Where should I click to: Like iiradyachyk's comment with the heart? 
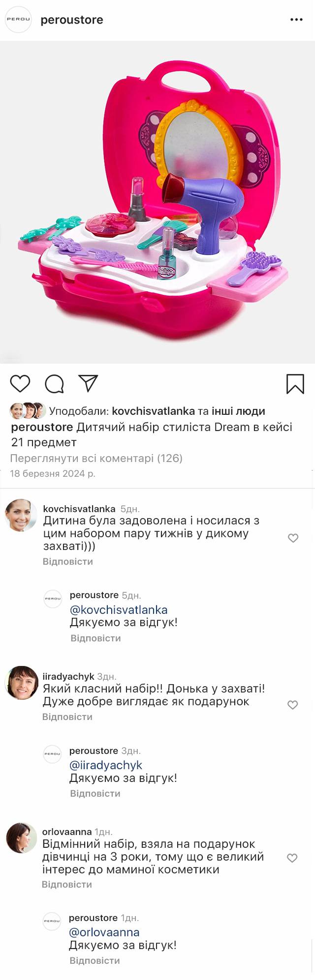tap(293, 705)
